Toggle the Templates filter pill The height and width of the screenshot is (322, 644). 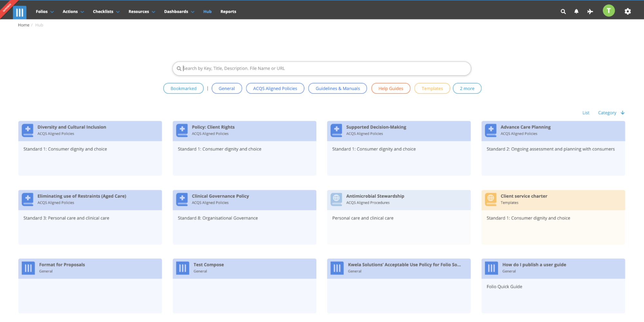(432, 88)
